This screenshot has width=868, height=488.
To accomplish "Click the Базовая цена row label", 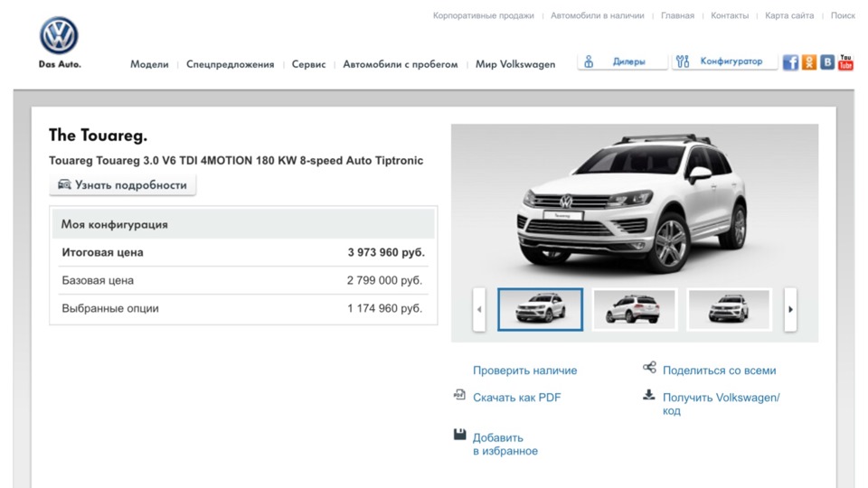I will [98, 280].
